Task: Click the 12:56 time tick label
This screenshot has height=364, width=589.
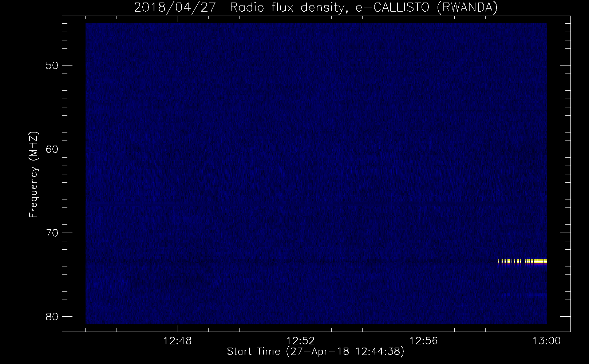Action: click(424, 341)
